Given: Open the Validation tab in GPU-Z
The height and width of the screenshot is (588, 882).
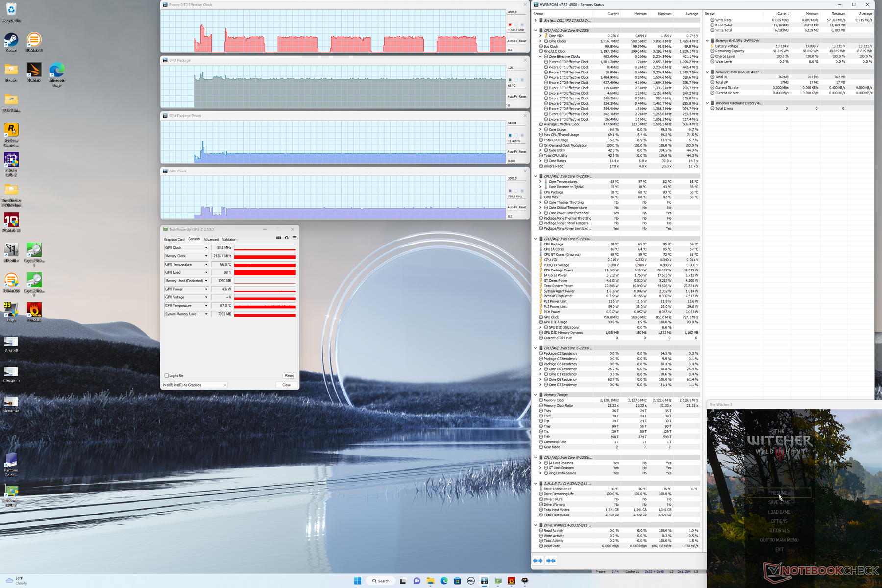Looking at the screenshot, I should coord(229,240).
